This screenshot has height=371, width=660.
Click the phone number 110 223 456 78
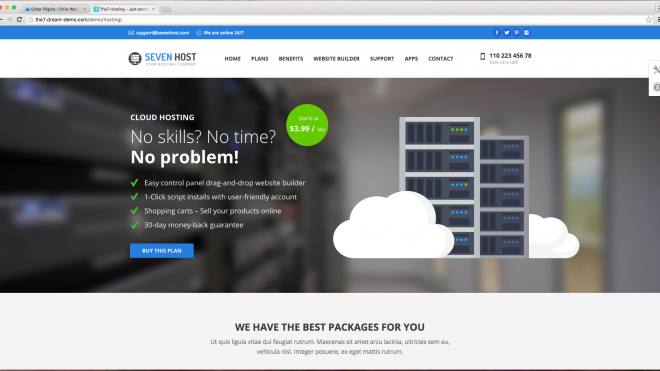point(510,56)
